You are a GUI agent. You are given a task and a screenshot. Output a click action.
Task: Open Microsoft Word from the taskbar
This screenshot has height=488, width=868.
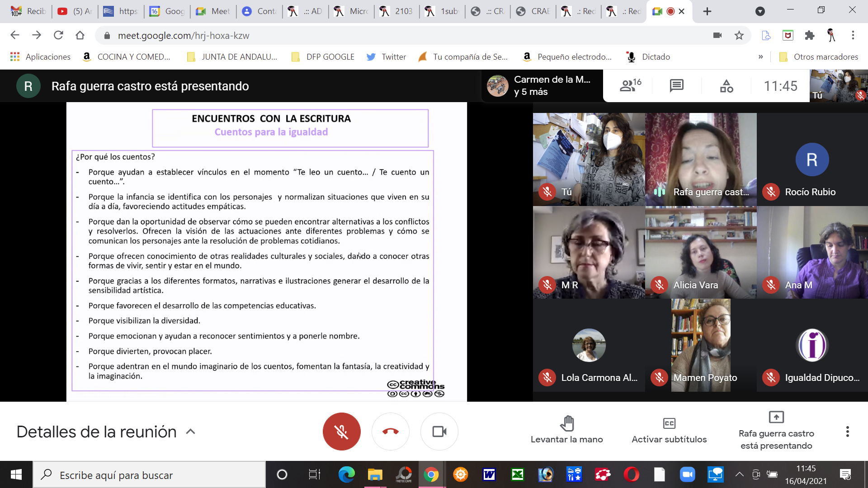(x=489, y=474)
